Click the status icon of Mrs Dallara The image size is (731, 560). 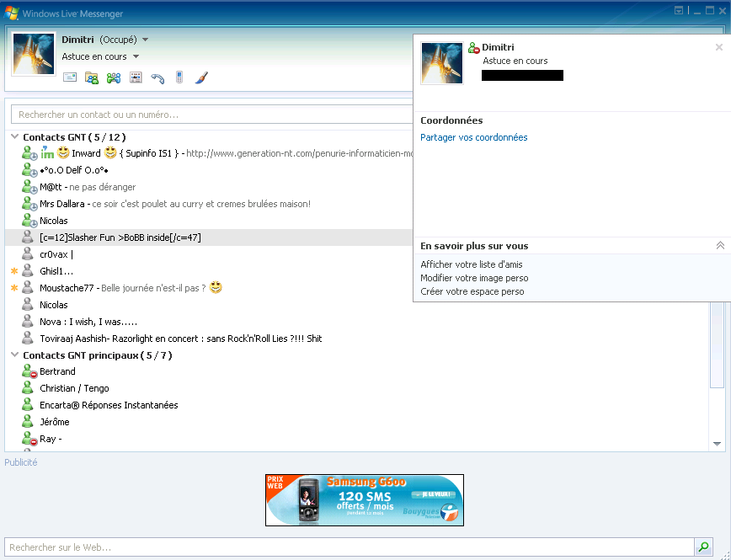click(x=29, y=204)
